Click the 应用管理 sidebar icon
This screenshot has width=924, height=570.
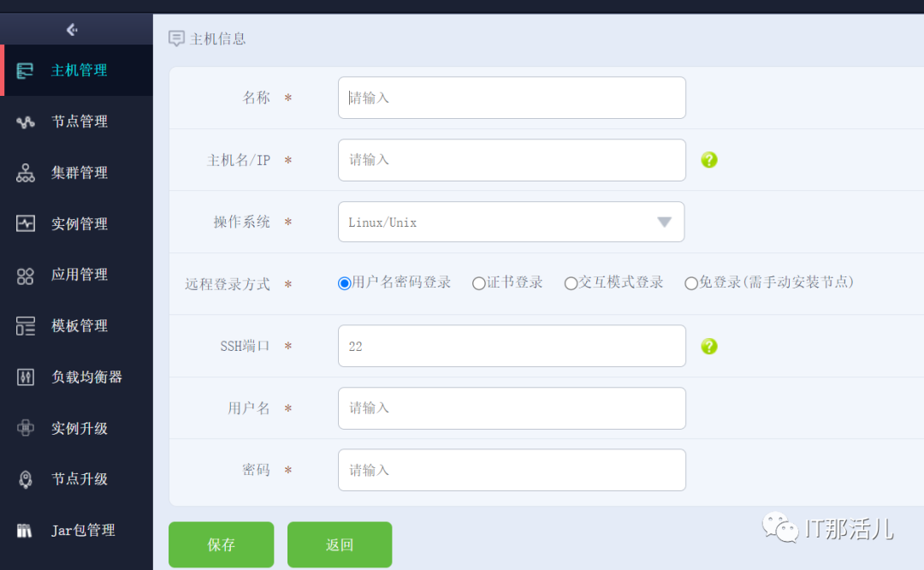(26, 276)
